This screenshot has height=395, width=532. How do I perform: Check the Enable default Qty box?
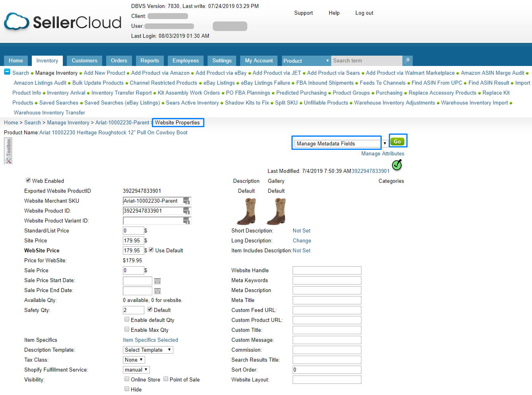coord(127,319)
